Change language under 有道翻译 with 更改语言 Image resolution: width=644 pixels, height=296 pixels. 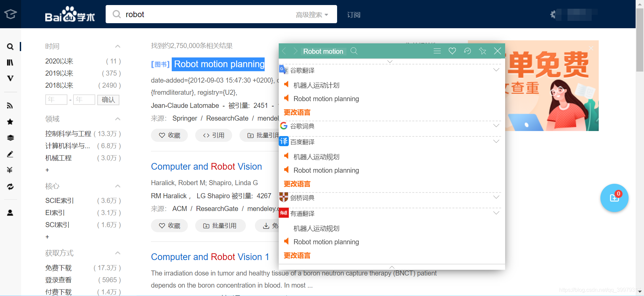pyautogui.click(x=297, y=255)
